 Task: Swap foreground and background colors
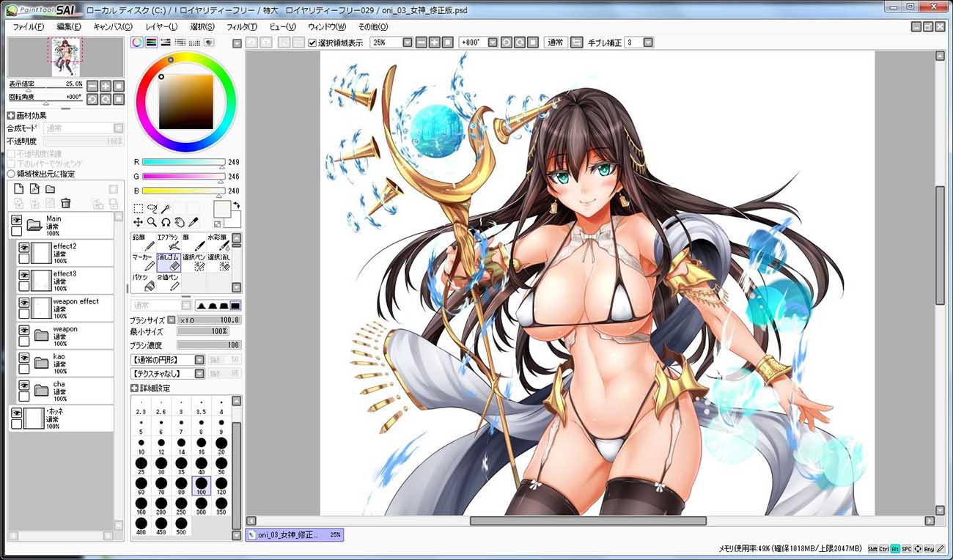tap(236, 205)
